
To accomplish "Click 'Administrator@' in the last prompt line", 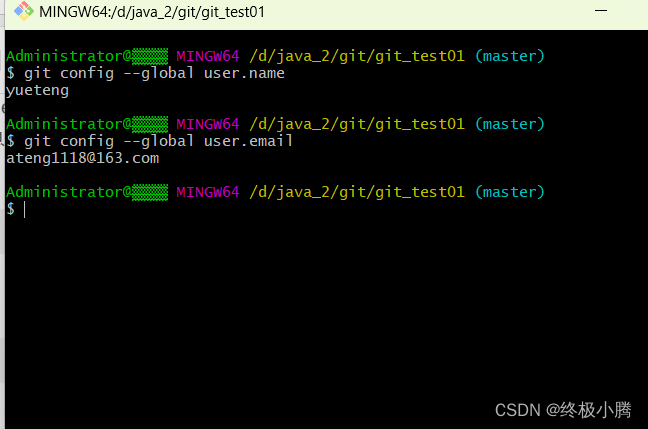I will (x=69, y=192).
